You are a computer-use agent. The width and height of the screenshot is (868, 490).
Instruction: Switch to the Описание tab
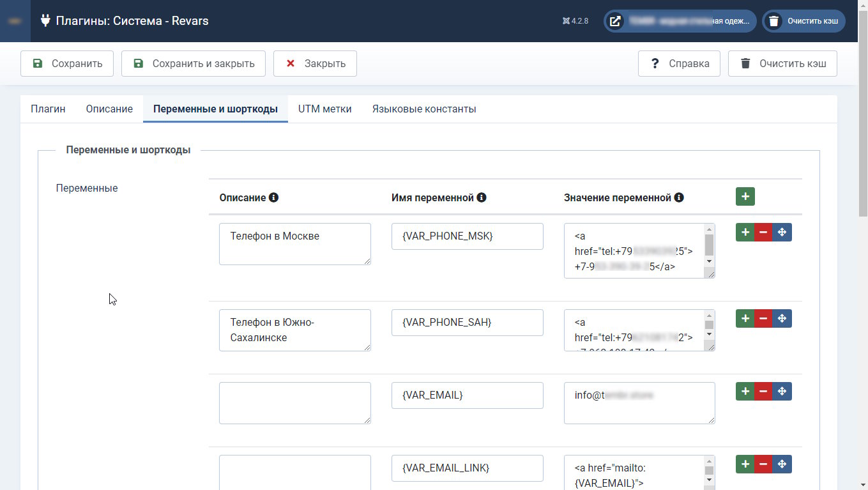pos(109,109)
